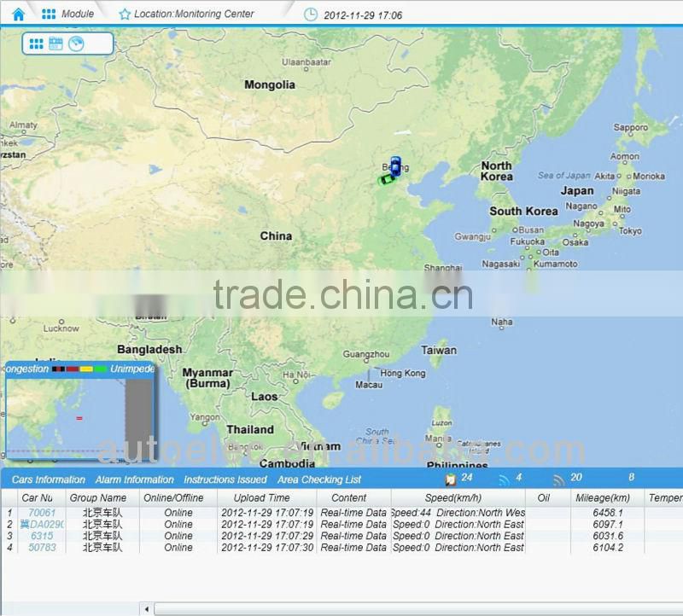Open the Alarm Information tab

[134, 479]
